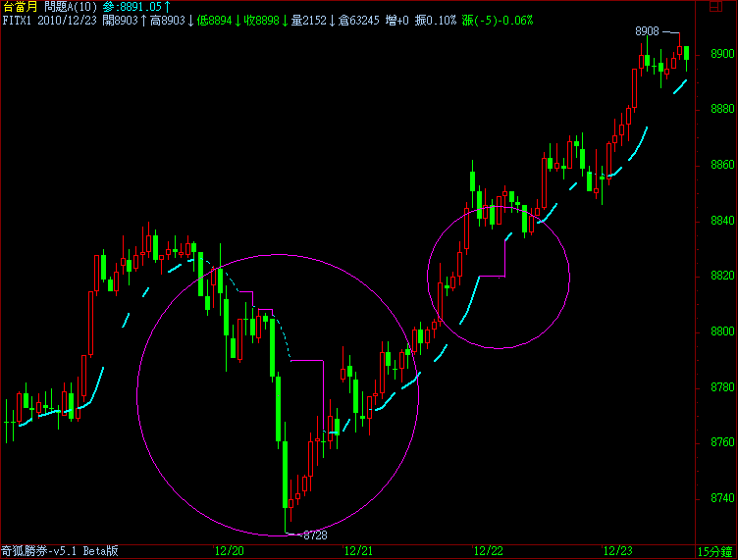Click the 8740 price axis label
This screenshot has height=560, width=738.
722,498
